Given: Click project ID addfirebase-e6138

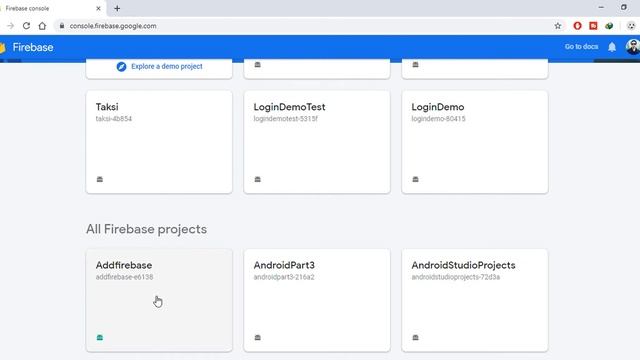Looking at the screenshot, I should pyautogui.click(x=124, y=277).
